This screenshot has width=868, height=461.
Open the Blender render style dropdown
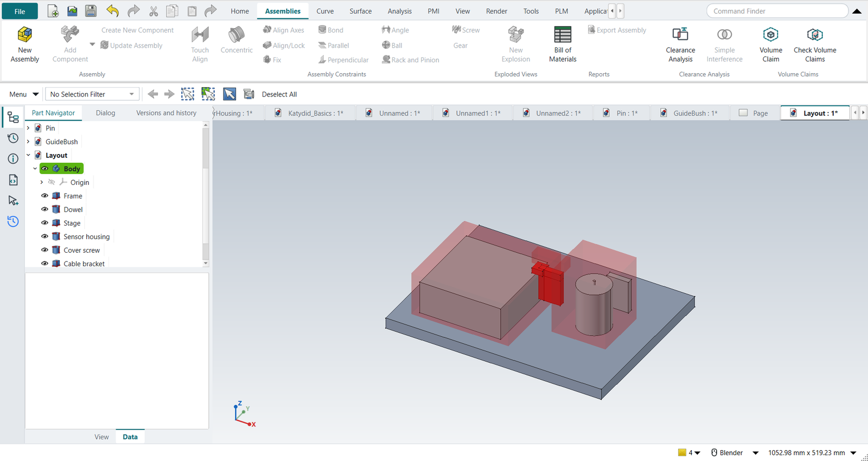755,453
